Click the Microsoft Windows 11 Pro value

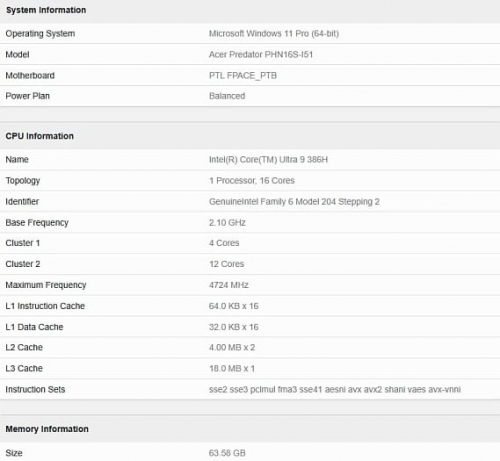pyautogui.click(x=274, y=34)
